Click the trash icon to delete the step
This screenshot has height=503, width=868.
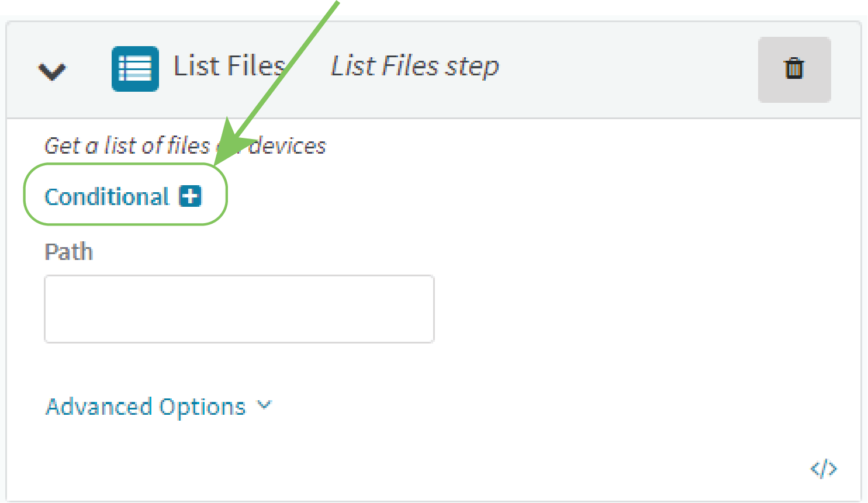[x=794, y=69]
